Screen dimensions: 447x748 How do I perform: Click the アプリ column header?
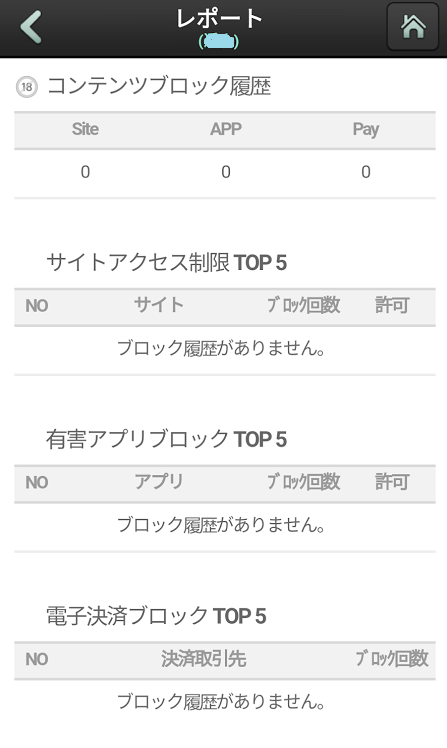click(158, 482)
